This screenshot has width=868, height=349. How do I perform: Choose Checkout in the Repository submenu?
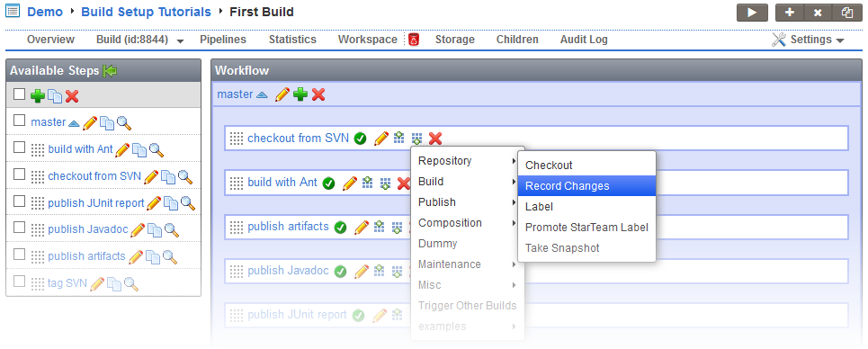pos(586,166)
